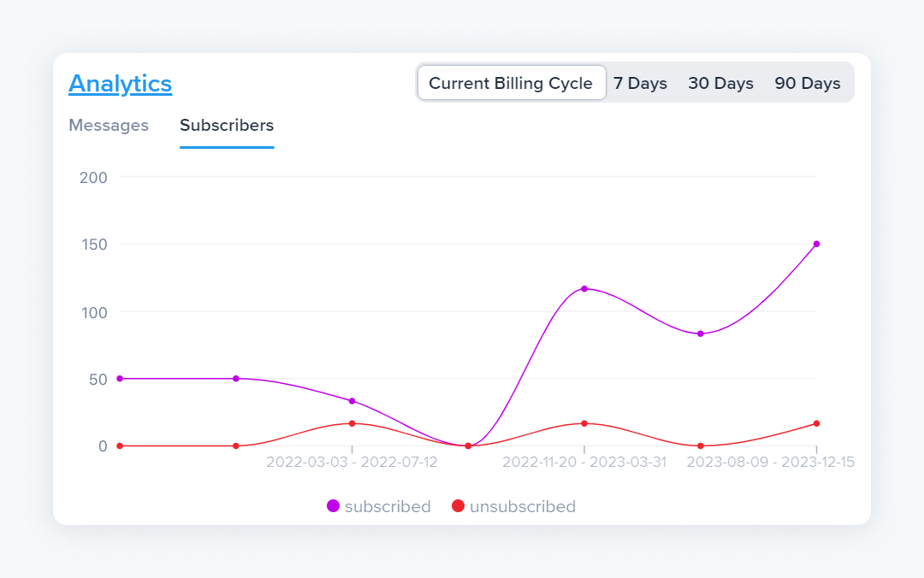Select the 90 Days time range

tap(807, 83)
